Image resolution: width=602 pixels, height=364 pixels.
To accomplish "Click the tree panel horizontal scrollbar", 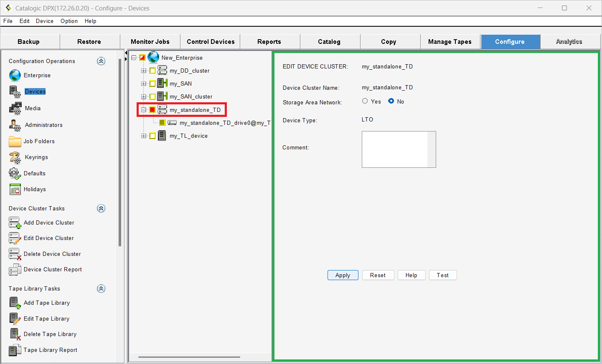I will [x=189, y=357].
